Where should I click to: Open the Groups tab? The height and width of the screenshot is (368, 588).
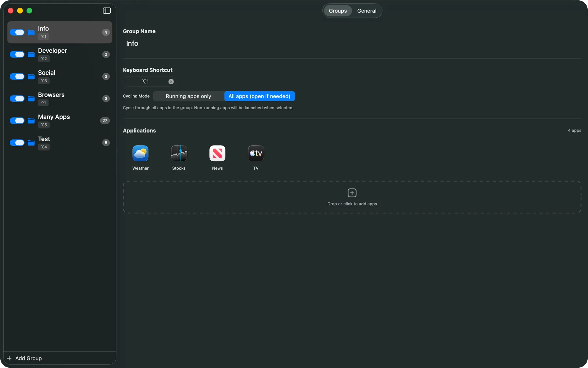[337, 11]
